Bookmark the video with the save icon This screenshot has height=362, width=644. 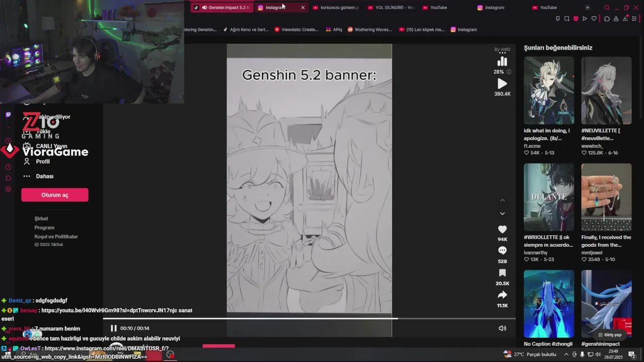[x=502, y=273]
